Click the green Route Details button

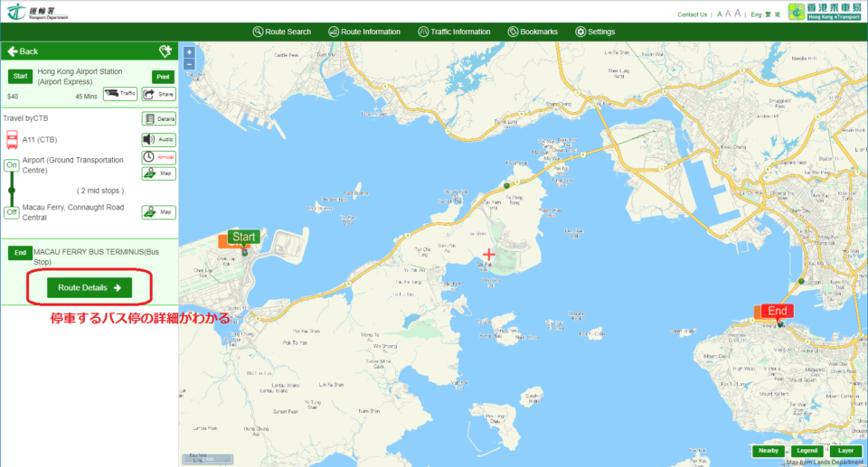tap(90, 287)
